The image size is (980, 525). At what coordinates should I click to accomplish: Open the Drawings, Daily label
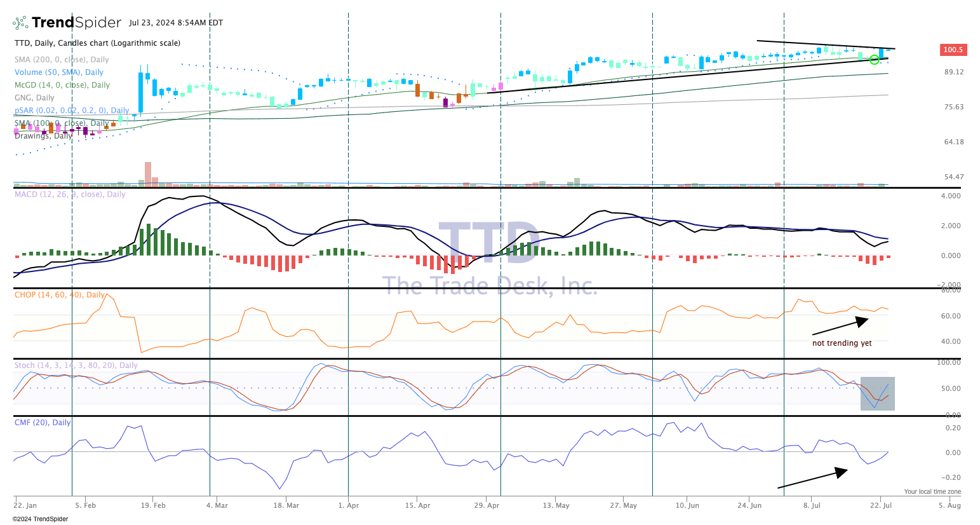43,136
